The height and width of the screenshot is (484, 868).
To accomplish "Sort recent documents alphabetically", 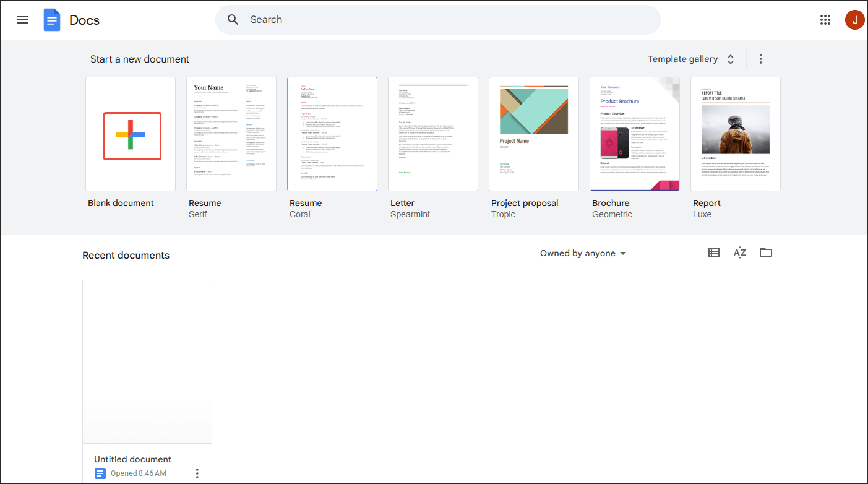I will 739,253.
